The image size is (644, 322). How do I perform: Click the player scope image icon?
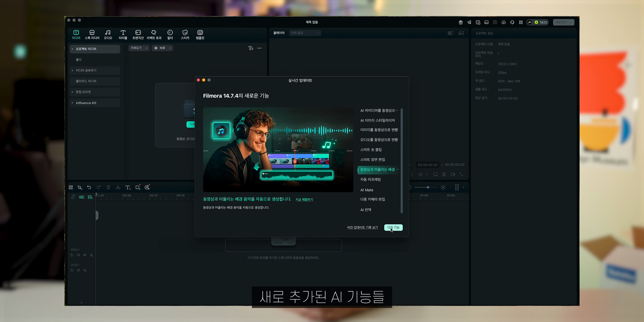click(x=461, y=33)
